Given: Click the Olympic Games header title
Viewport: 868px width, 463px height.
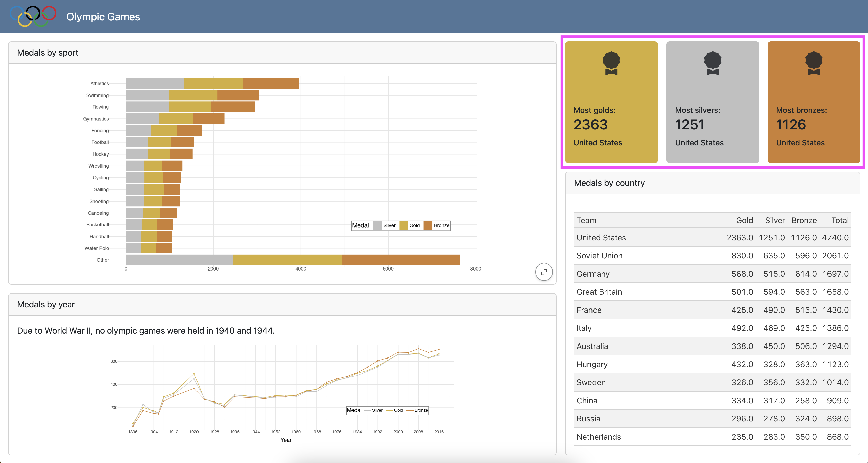Looking at the screenshot, I should (103, 17).
